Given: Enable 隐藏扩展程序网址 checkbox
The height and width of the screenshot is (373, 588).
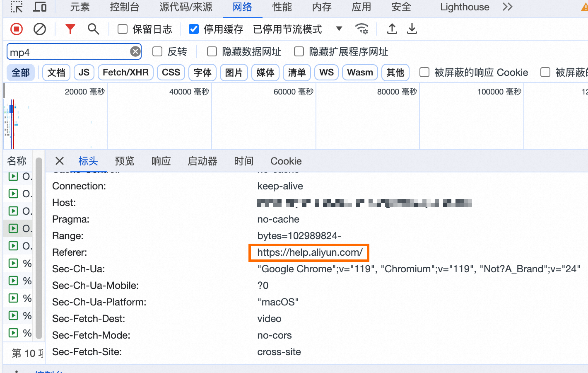Looking at the screenshot, I should [299, 51].
